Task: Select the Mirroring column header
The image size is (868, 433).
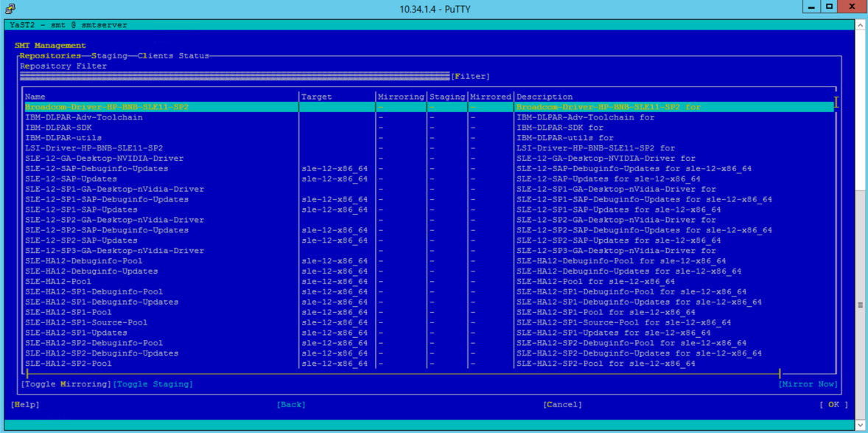Action: pos(402,97)
